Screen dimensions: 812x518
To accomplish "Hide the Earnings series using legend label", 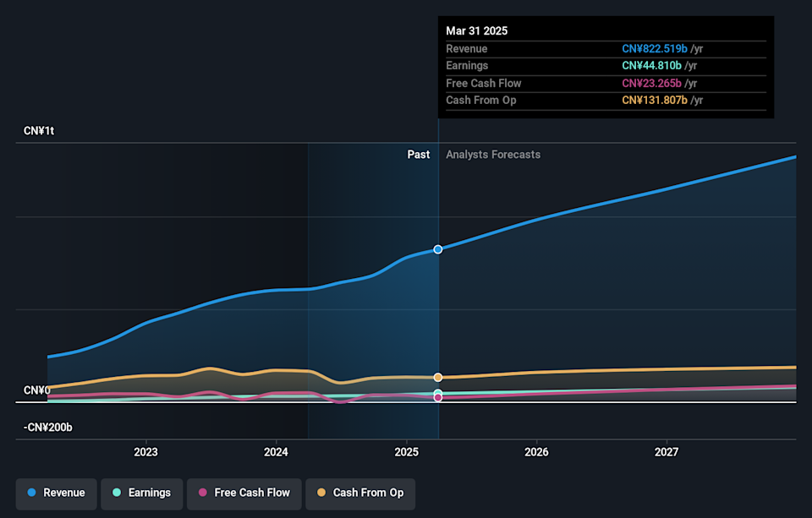I will point(149,493).
